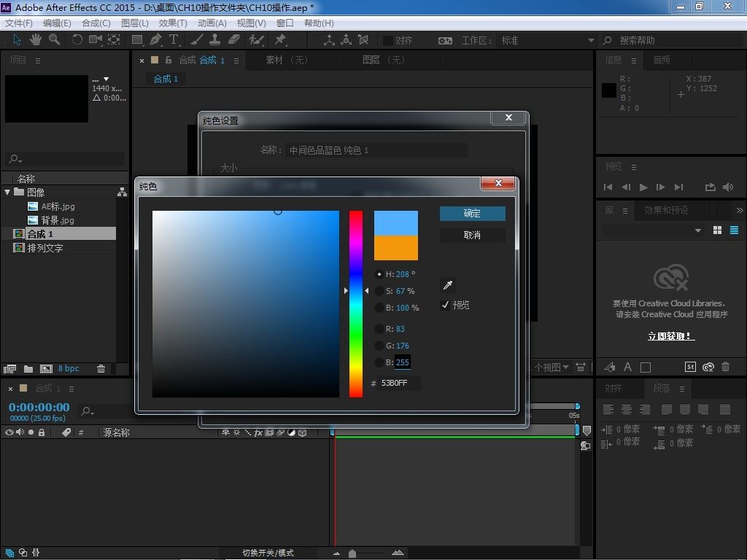Toggle the 预览 preview checkbox
Viewport: 747px width, 560px height.
click(445, 305)
